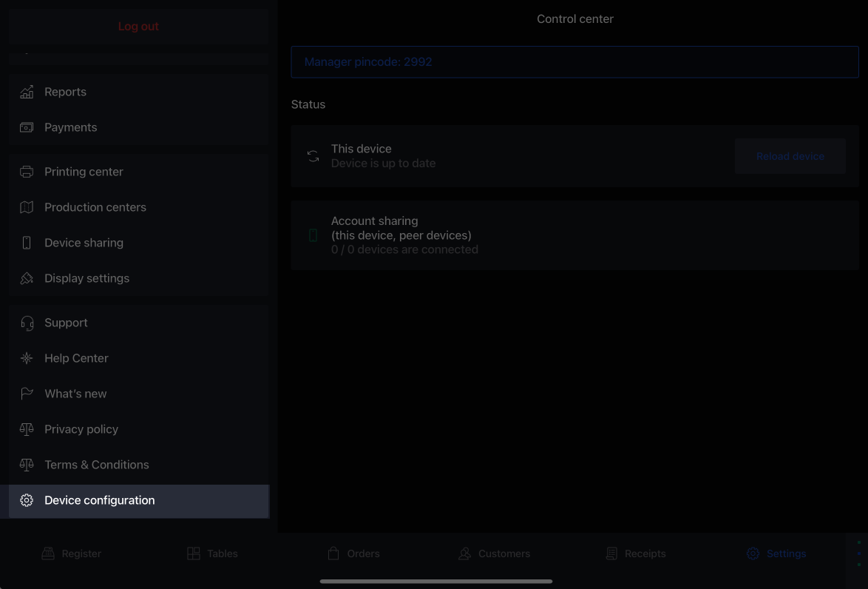This screenshot has width=868, height=589.
Task: Click the Payments cash icon
Action: (27, 127)
